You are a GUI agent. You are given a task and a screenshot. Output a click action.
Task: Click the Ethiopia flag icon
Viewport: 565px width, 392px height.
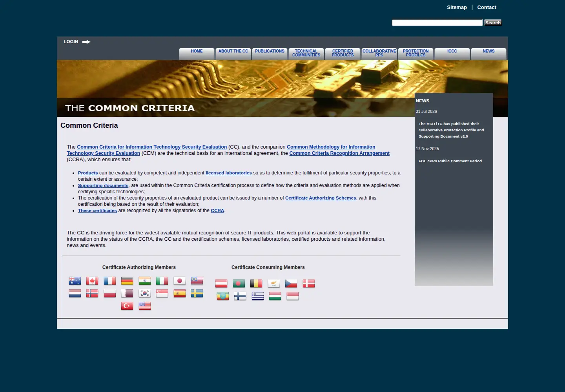[223, 296]
